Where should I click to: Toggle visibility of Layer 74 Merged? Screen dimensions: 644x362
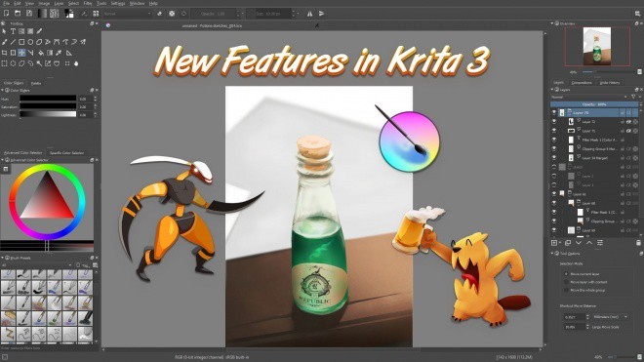tap(554, 158)
